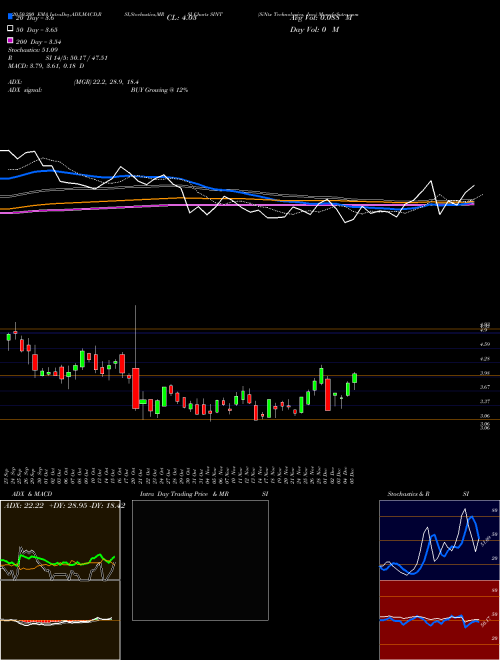Click 'Intra Day Trading Price & MR' title
This screenshot has height=660, width=500.
[184, 494]
